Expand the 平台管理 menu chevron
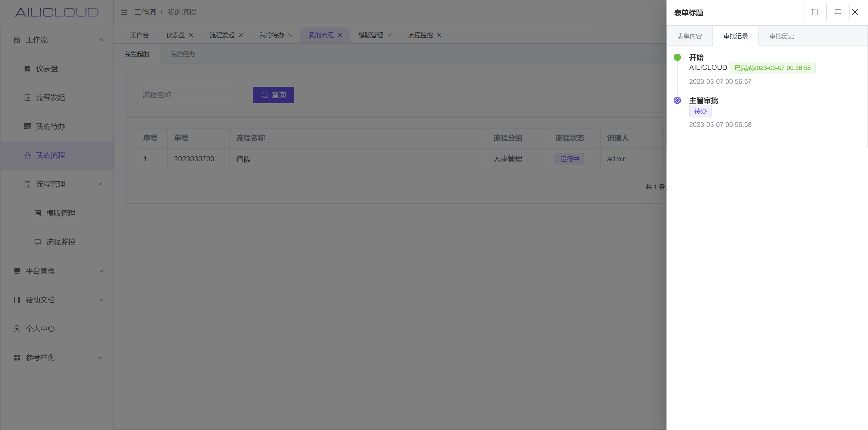Screen dimensions: 868x430 (x=100, y=271)
